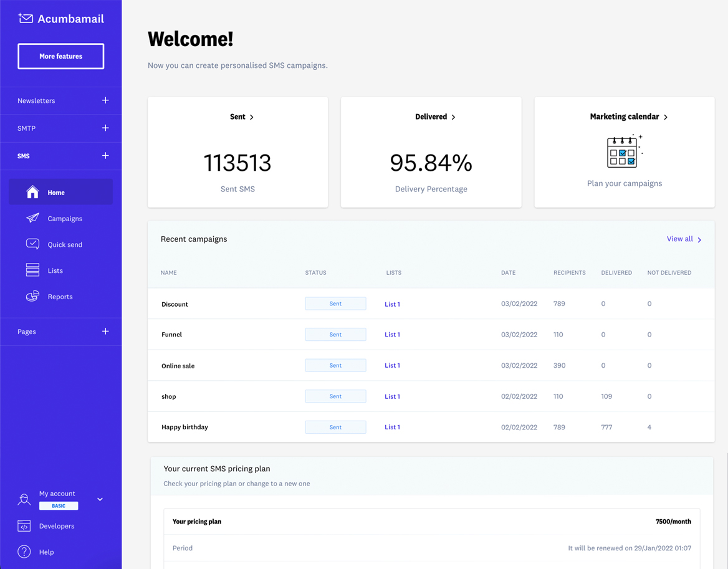Screen dimensions: 728x569
Task: Open List 1 for Happy birthday campaign
Action: pyautogui.click(x=392, y=427)
